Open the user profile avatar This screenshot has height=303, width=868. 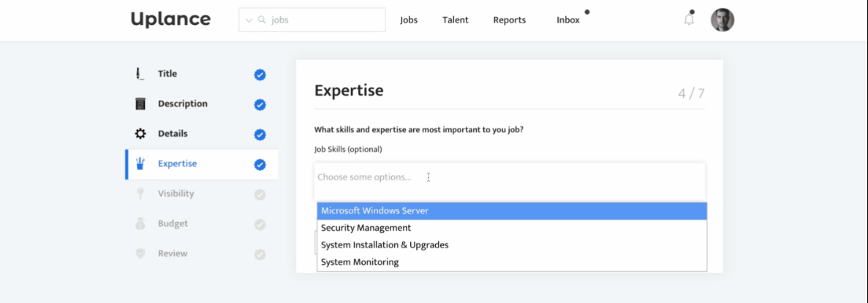tap(722, 20)
